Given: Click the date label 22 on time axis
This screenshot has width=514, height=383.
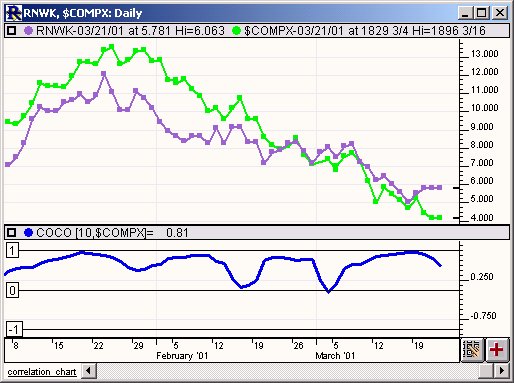Looking at the screenshot, I should pos(98,346).
